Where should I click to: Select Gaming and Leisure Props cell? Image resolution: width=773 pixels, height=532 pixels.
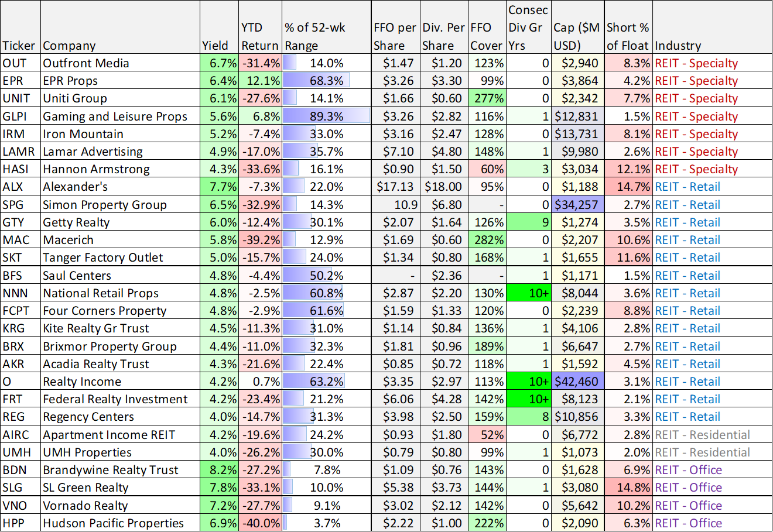[x=120, y=116]
